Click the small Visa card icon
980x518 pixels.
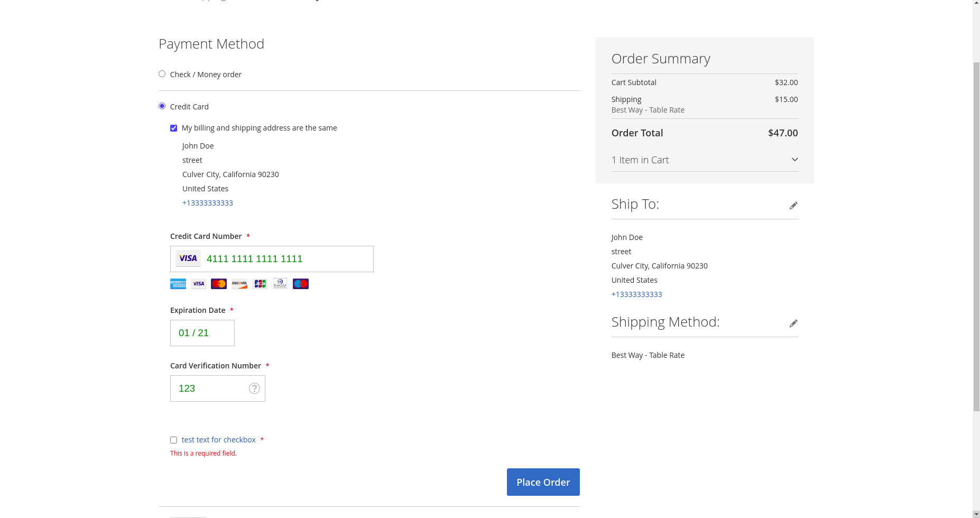(x=199, y=284)
